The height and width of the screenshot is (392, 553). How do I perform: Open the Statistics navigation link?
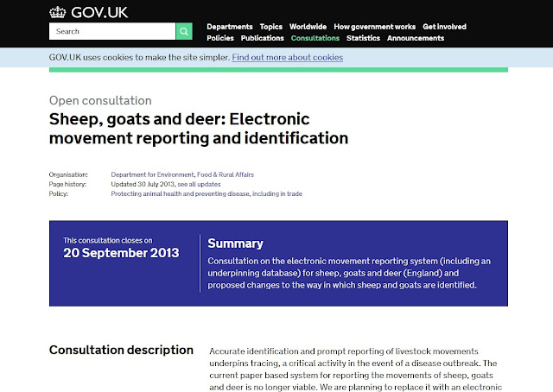click(x=363, y=38)
